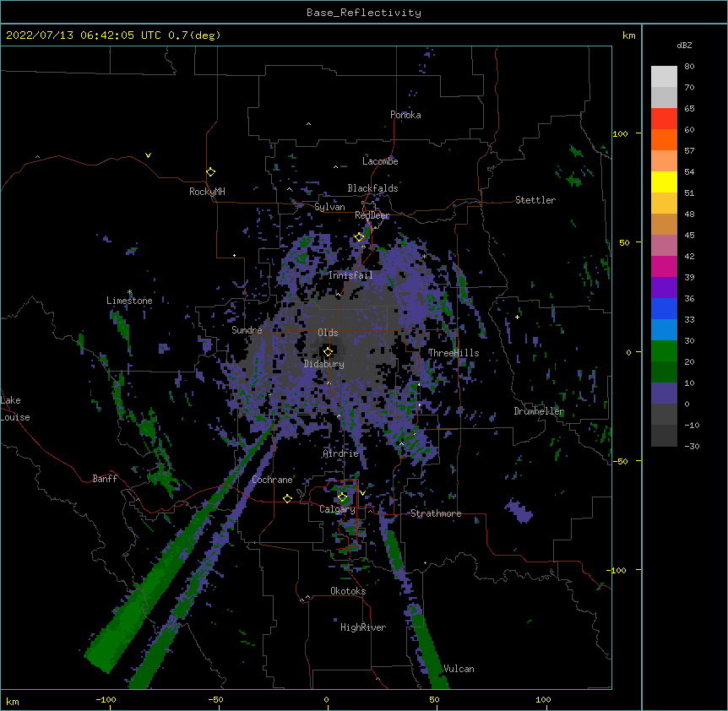
Task: Click the Banff town label
Action: [105, 479]
